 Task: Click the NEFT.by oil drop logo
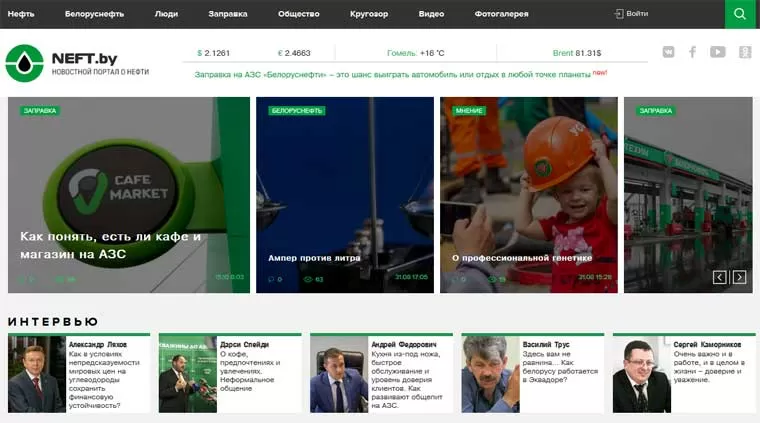pos(24,63)
